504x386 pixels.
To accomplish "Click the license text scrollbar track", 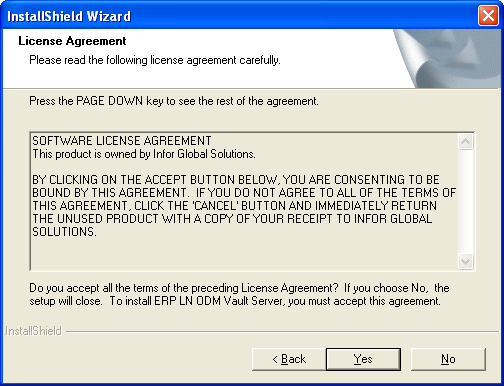I will click(465, 201).
